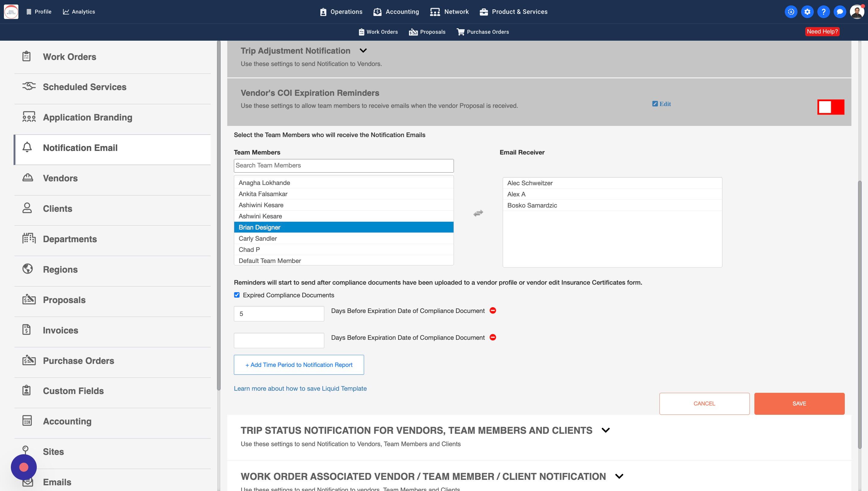Screen dimensions: 868x491
Task: Focus the Search Team Members field
Action: 343,166
